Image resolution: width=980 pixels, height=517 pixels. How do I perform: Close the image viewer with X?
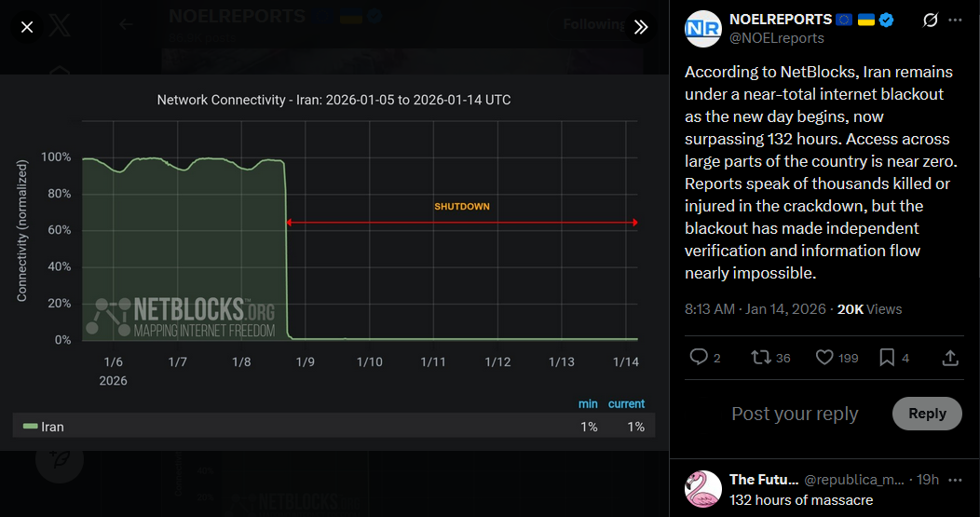pyautogui.click(x=27, y=27)
